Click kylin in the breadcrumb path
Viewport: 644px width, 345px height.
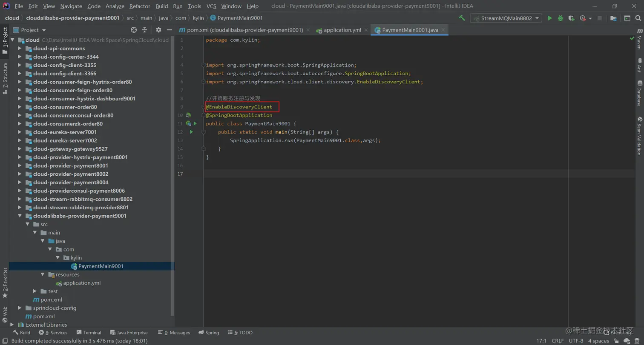coord(198,18)
